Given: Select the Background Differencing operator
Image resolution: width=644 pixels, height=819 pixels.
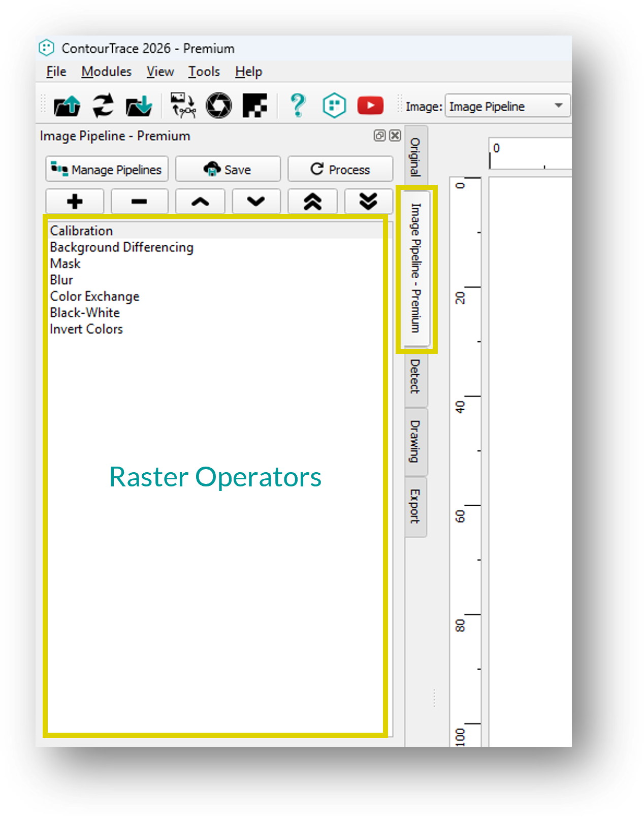Looking at the screenshot, I should pos(121,247).
